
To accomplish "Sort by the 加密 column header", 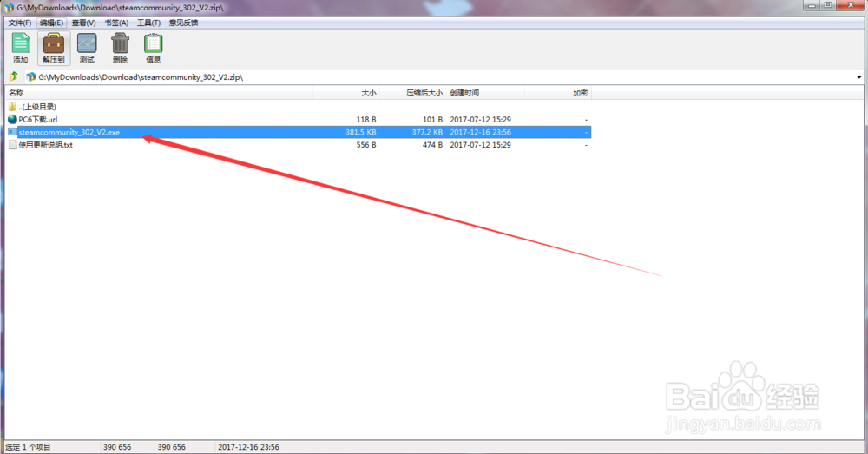I will coord(558,93).
